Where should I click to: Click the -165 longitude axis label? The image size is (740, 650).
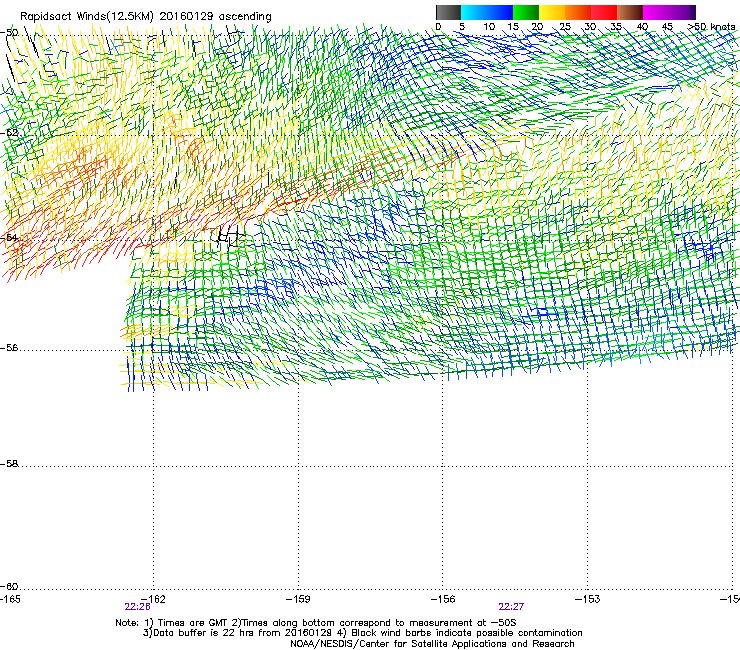click(x=10, y=599)
